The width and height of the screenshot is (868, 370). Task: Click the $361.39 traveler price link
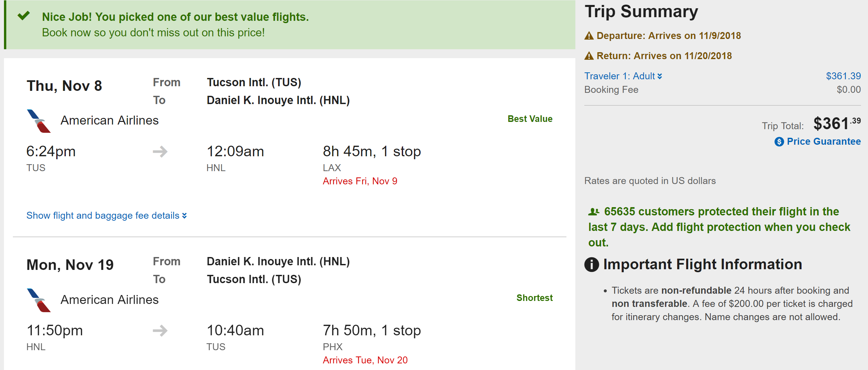843,76
